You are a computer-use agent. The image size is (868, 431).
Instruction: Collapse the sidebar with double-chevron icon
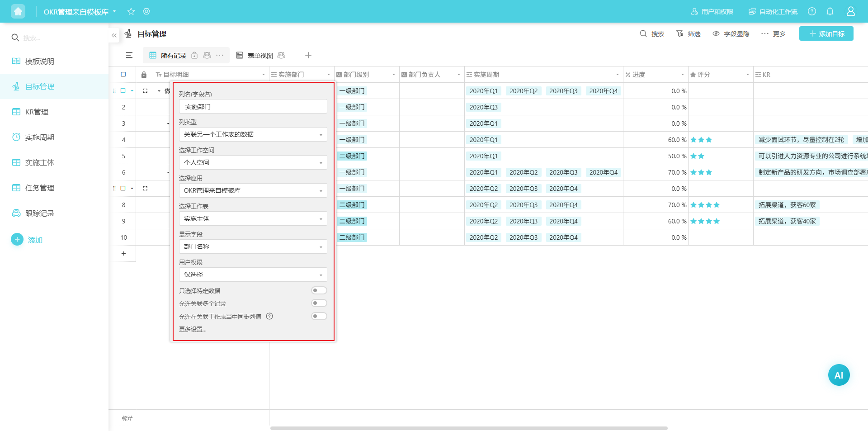114,35
